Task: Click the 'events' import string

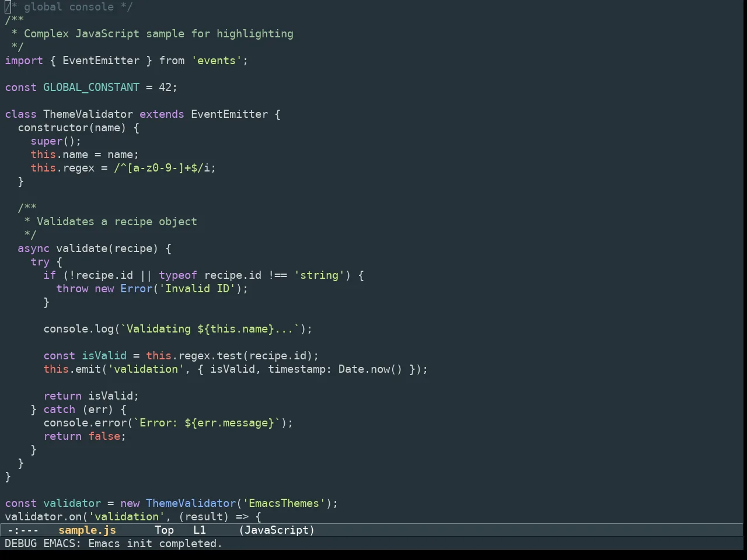Action: point(217,61)
